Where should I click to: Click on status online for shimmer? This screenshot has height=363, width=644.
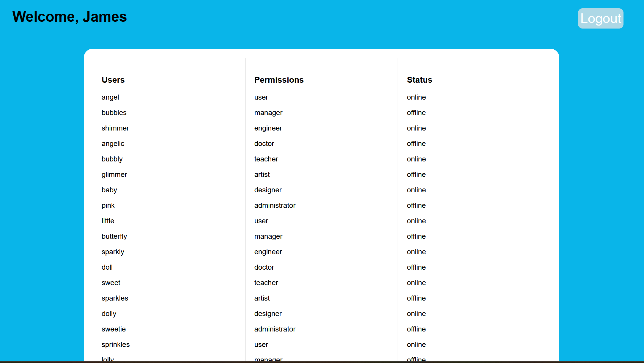416,128
